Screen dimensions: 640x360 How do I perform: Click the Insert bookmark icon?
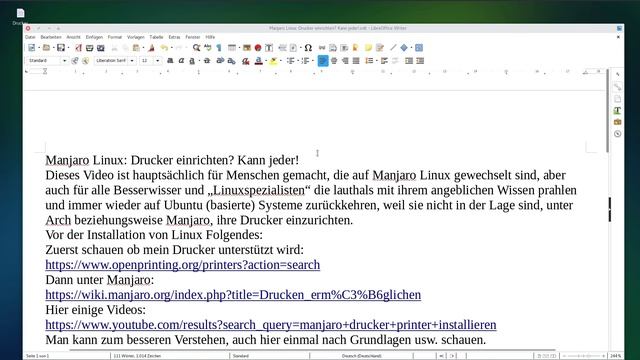pos(356,48)
